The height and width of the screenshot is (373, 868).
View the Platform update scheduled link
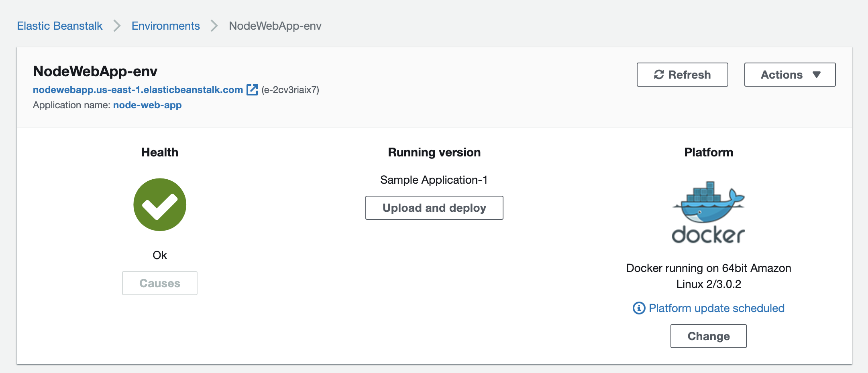tap(716, 308)
